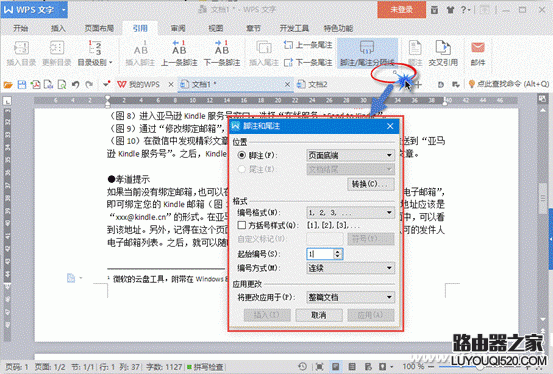The width and height of the screenshot is (553, 374).
Task: Close the 文档1 document tab
Action: click(x=287, y=85)
